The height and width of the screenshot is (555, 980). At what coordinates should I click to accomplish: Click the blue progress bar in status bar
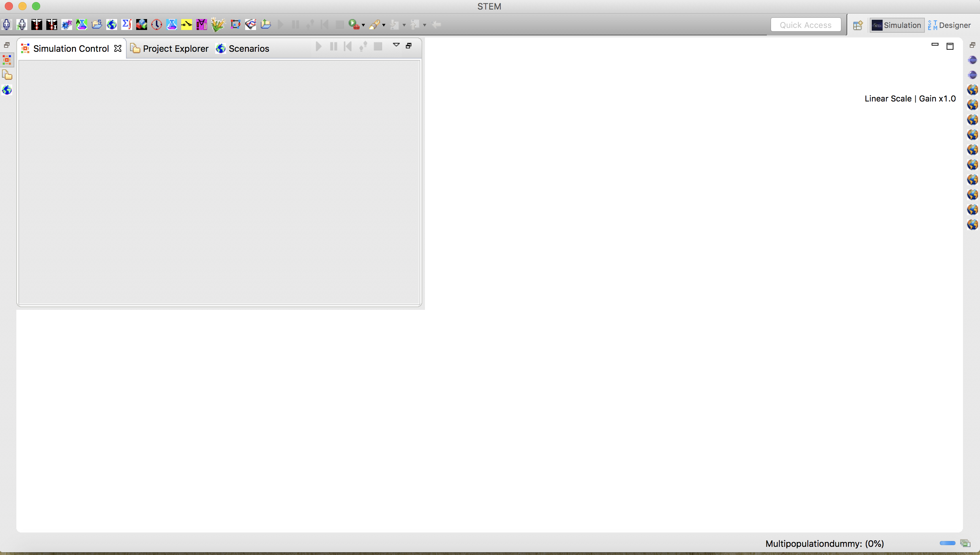point(947,543)
